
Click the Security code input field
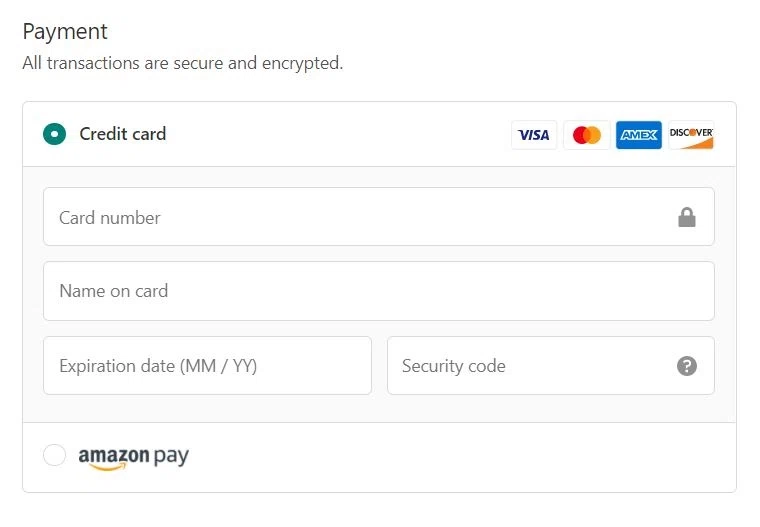tap(530, 366)
